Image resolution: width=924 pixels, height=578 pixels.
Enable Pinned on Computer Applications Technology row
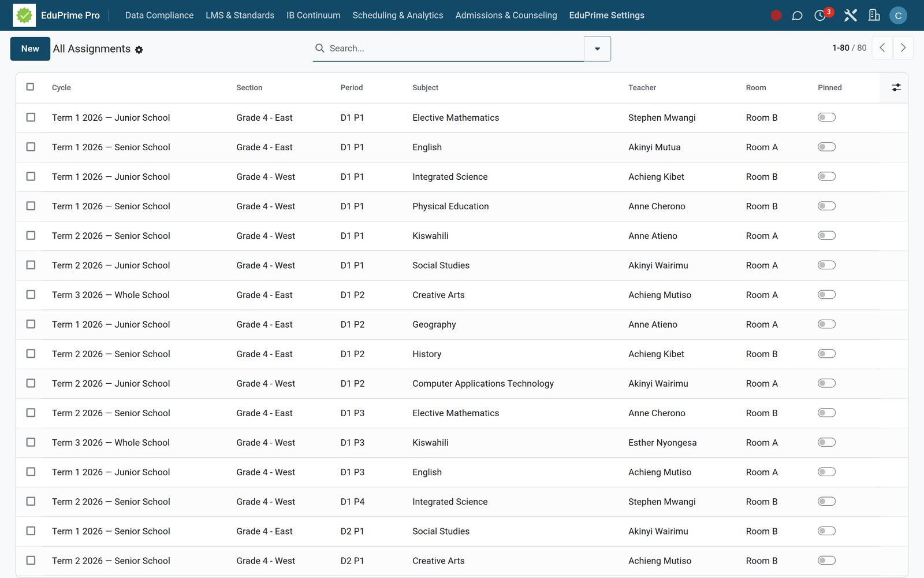[826, 383]
